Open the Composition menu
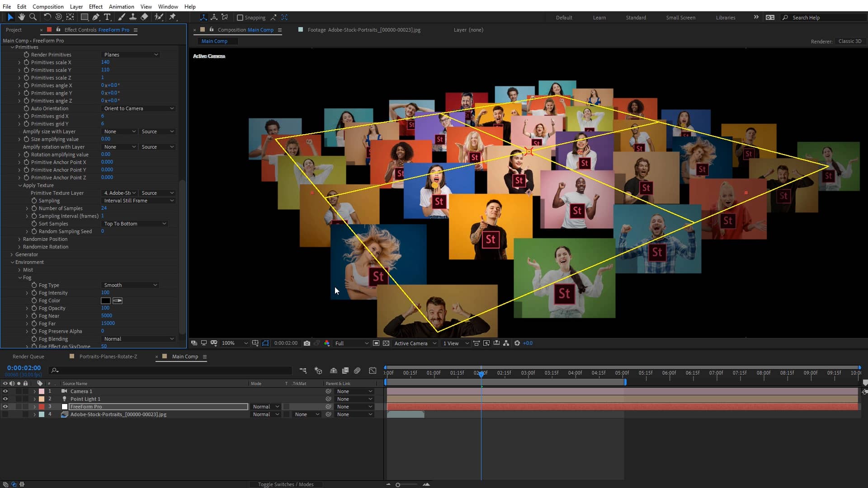Viewport: 868px width, 488px height. 48,6
